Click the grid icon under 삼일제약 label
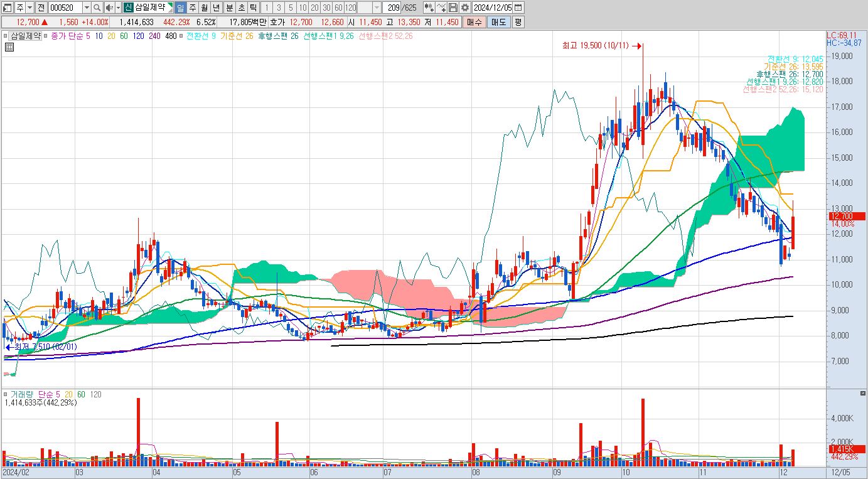The width and height of the screenshot is (868, 479). [9, 46]
